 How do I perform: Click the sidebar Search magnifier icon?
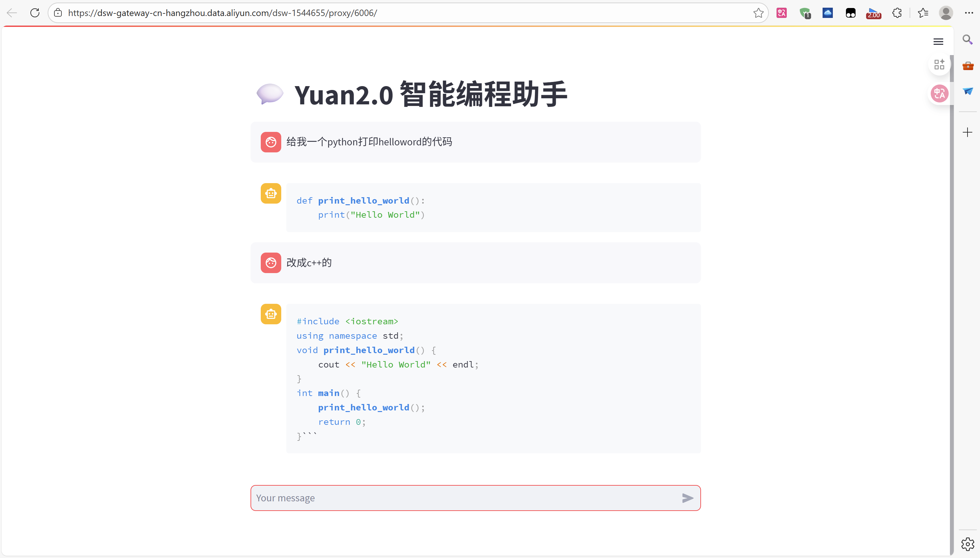click(968, 40)
